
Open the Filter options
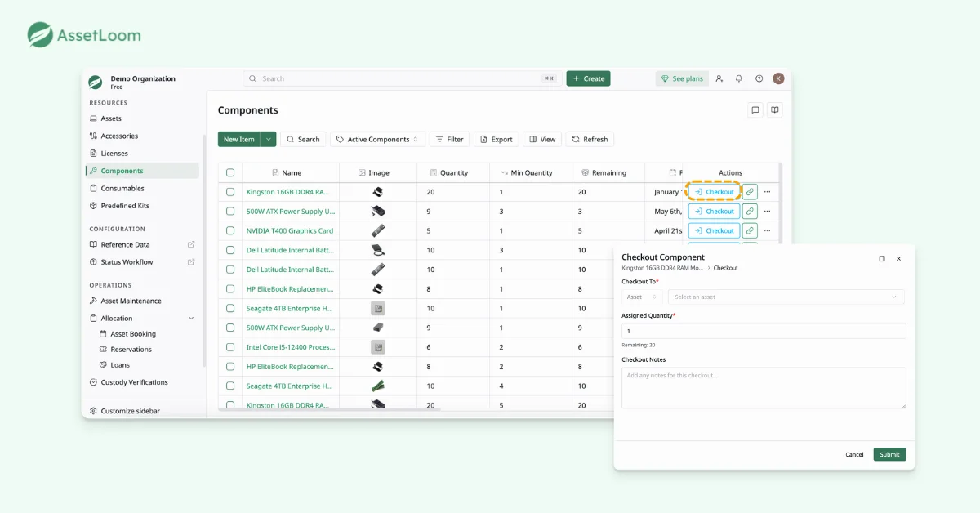click(x=449, y=139)
